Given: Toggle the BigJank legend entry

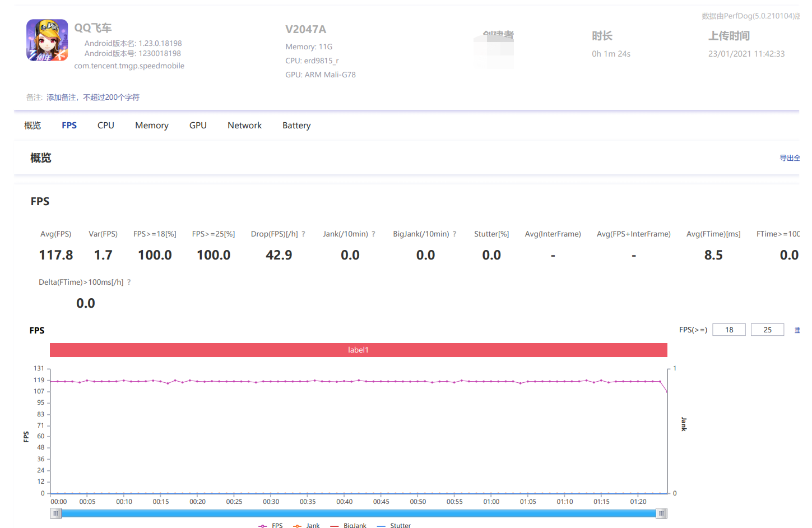Looking at the screenshot, I should pos(349,526).
